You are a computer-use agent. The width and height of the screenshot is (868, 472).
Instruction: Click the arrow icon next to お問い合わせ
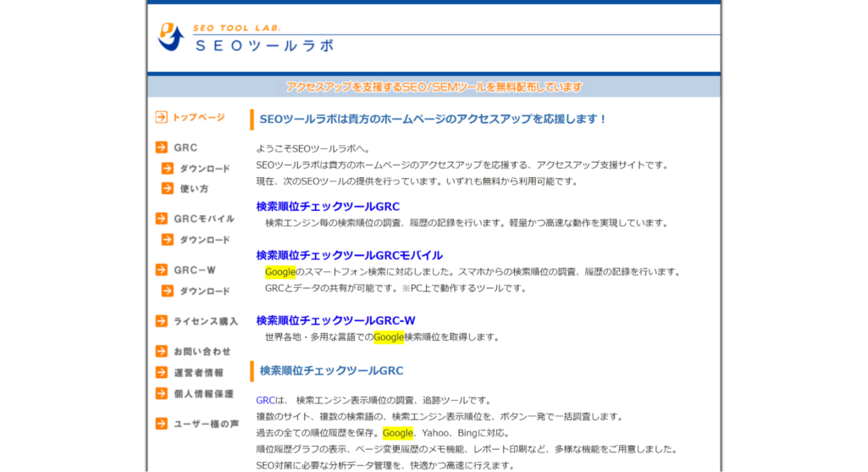coord(161,351)
